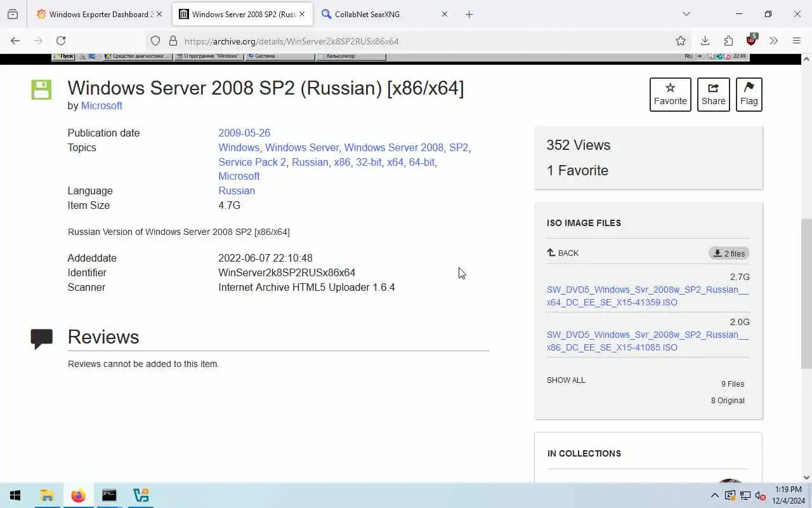The image size is (812, 508).
Task: Click tracking protection shield icon
Action: [155, 41]
